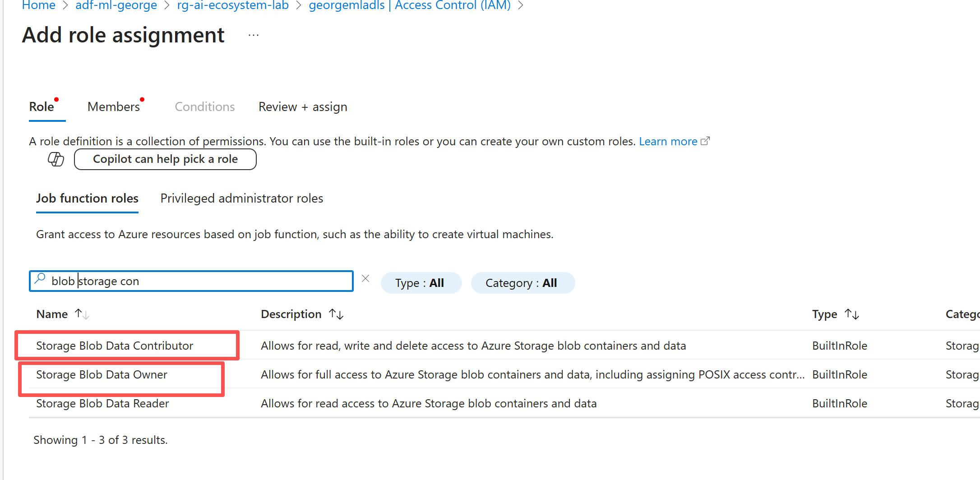Click the Showing 1 - 3 of 3 results text
Screen dimensions: 980x480
(x=101, y=440)
